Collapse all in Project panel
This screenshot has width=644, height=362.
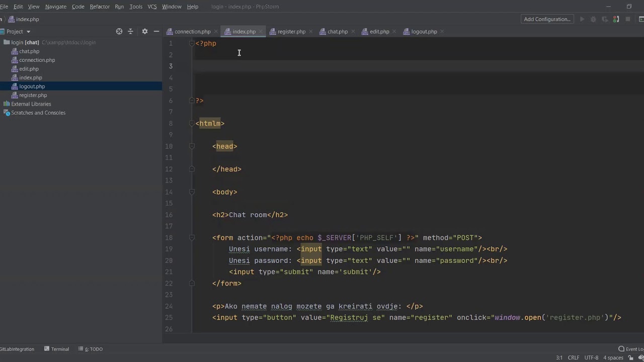(130, 31)
